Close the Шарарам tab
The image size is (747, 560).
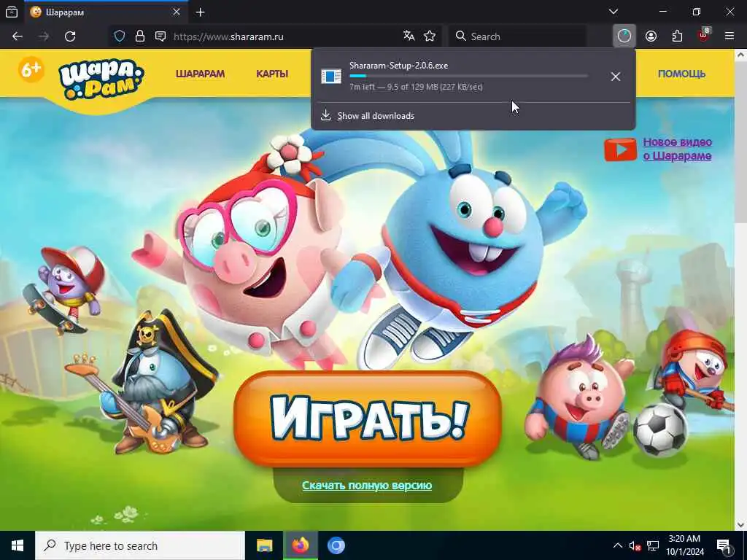177,12
